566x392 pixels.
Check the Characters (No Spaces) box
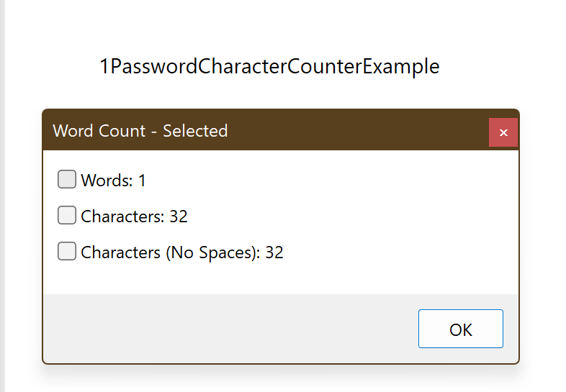click(67, 251)
